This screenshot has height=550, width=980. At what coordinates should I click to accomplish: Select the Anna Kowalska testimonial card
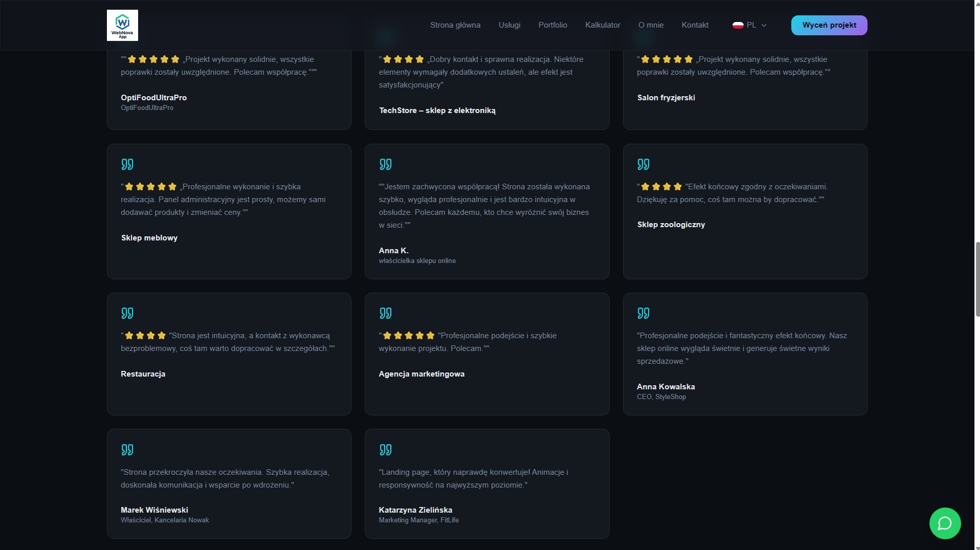click(744, 354)
